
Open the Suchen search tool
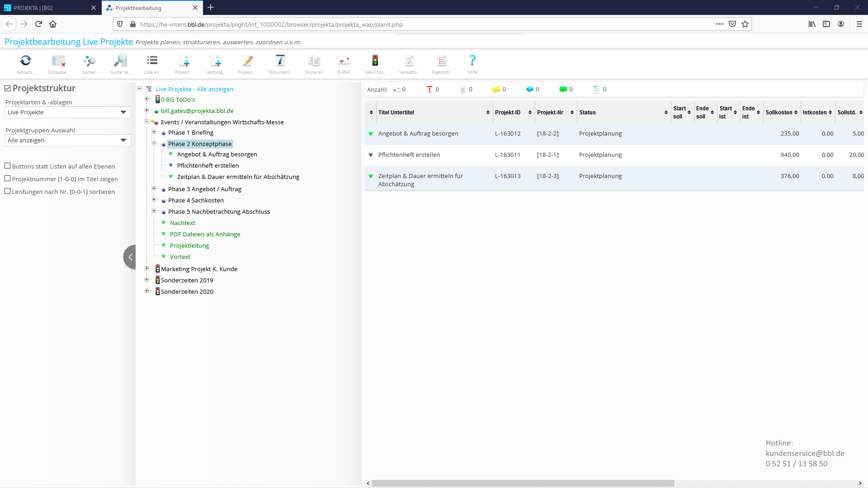(89, 61)
